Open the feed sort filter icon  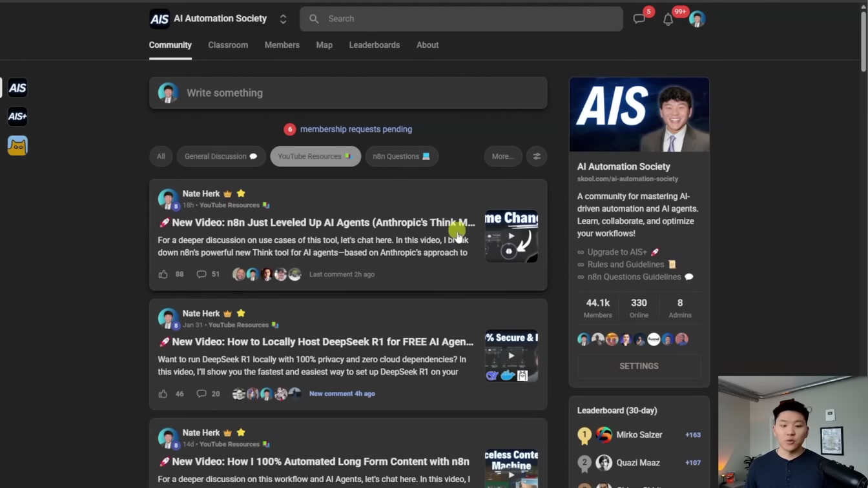pyautogui.click(x=537, y=156)
